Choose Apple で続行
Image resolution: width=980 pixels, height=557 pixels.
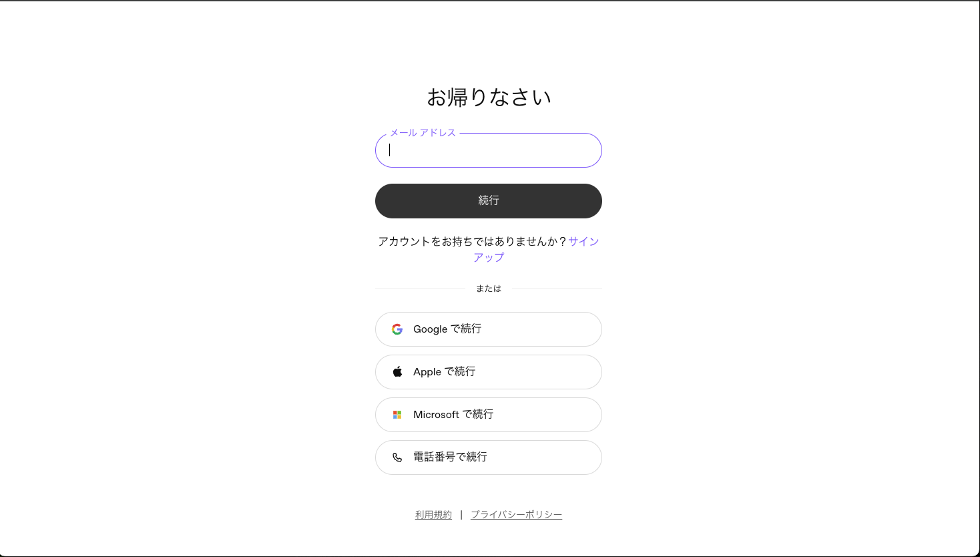point(488,371)
